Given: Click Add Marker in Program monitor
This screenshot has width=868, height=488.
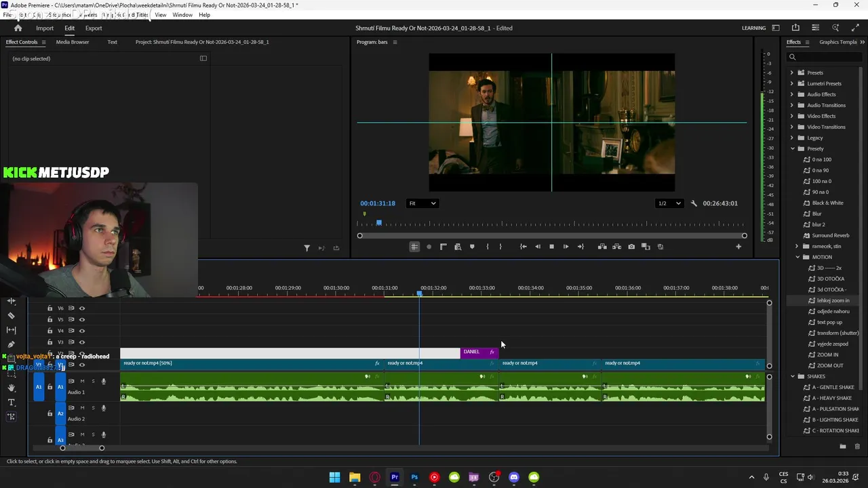Looking at the screenshot, I should (x=472, y=247).
